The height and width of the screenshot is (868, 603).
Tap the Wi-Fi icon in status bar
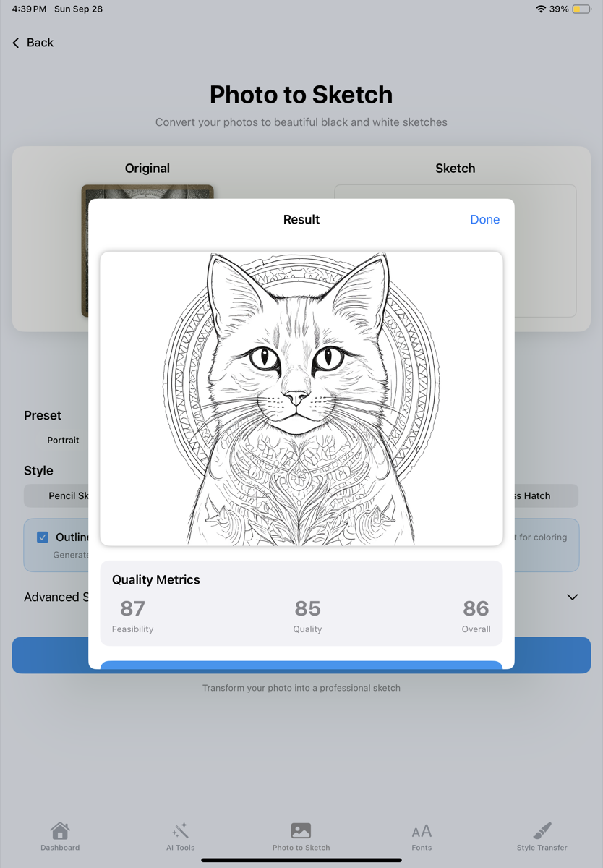pos(541,9)
